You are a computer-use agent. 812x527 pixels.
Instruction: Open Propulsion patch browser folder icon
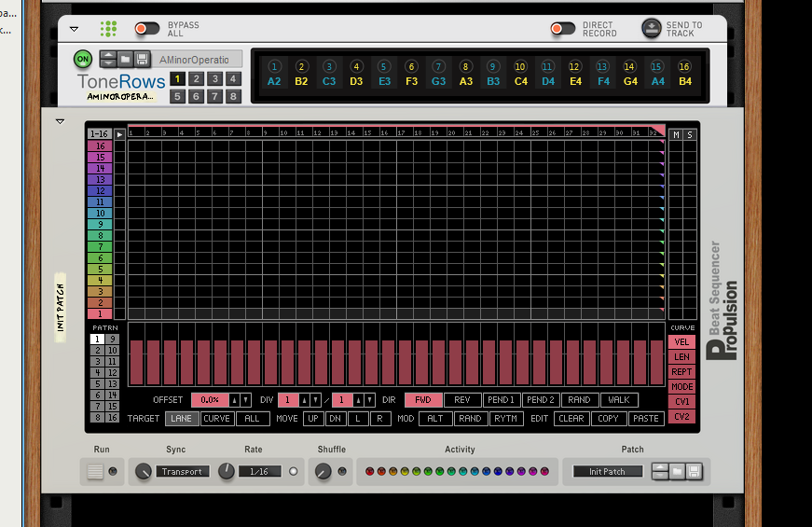[677, 472]
